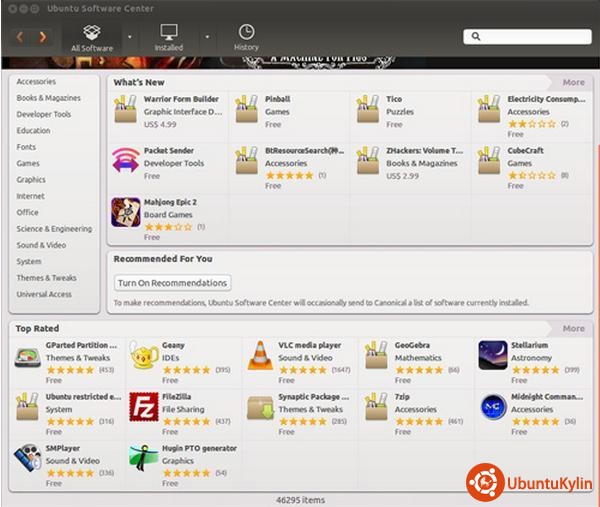Click the SMPlayer film reel icon

28,458
